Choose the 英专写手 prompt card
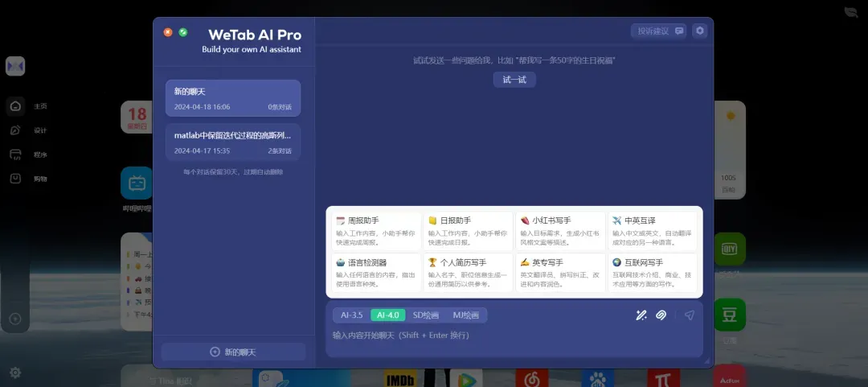 561,273
